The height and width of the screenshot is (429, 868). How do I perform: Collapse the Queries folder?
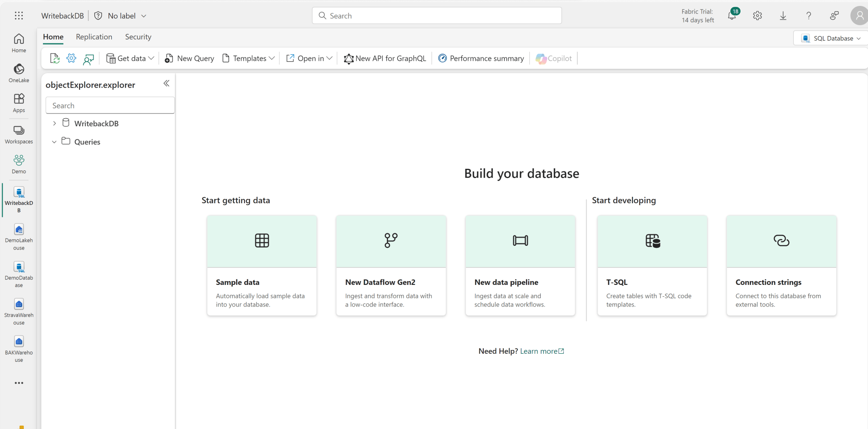click(x=54, y=142)
